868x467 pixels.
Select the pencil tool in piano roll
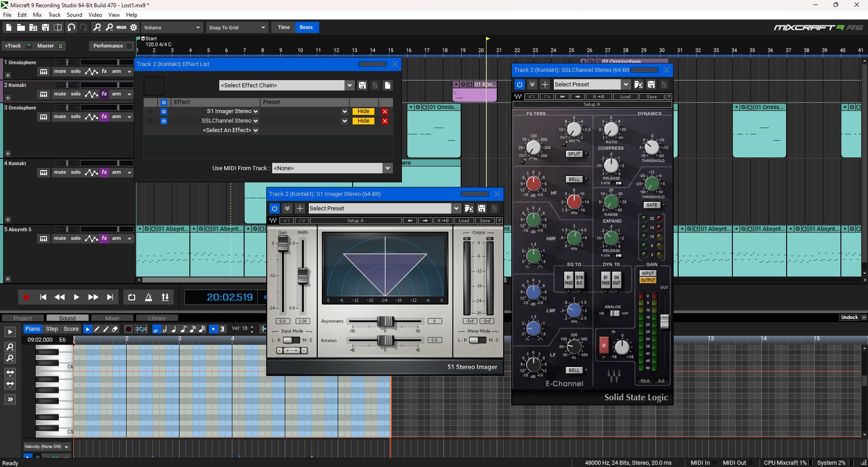(97, 329)
